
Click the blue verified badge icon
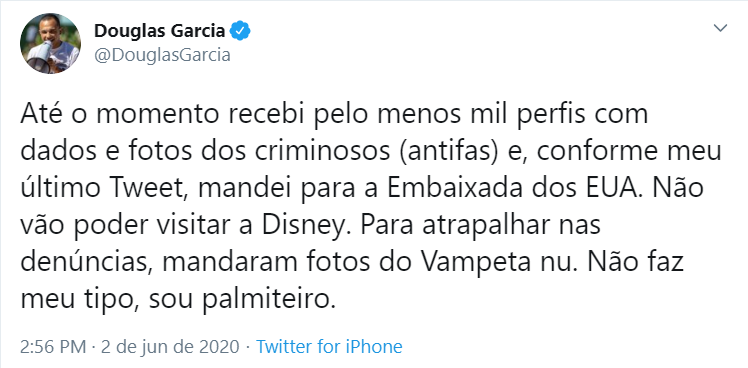[x=240, y=32]
